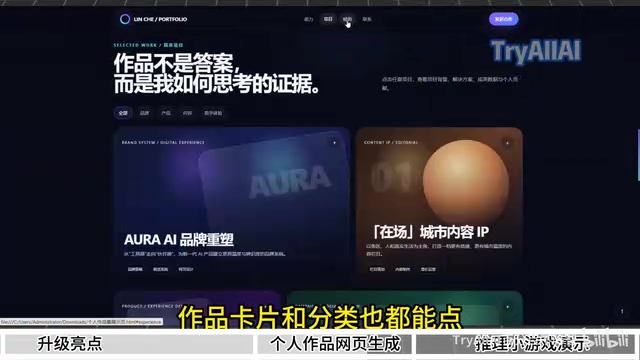The height and width of the screenshot is (360, 640).
Task: Select the 全部 filter chip
Action: pos(123,113)
